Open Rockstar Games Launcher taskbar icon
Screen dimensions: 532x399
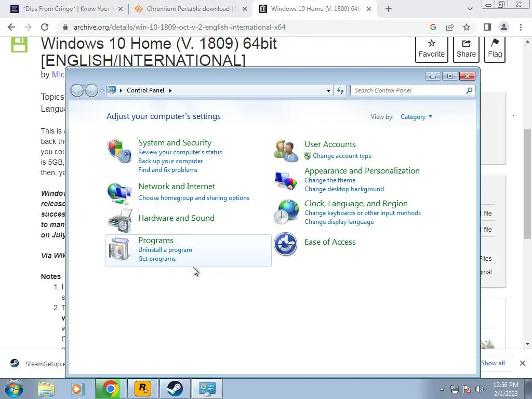143,389
